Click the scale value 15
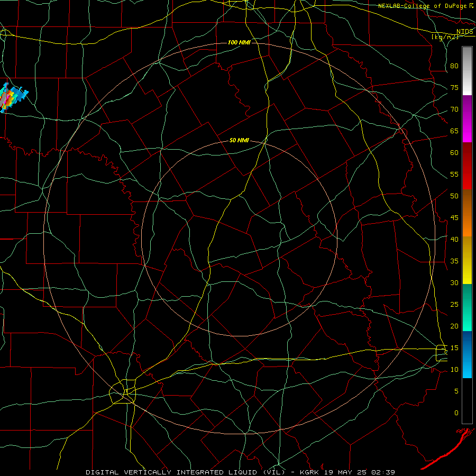The height and width of the screenshot is (476, 476). click(454, 347)
